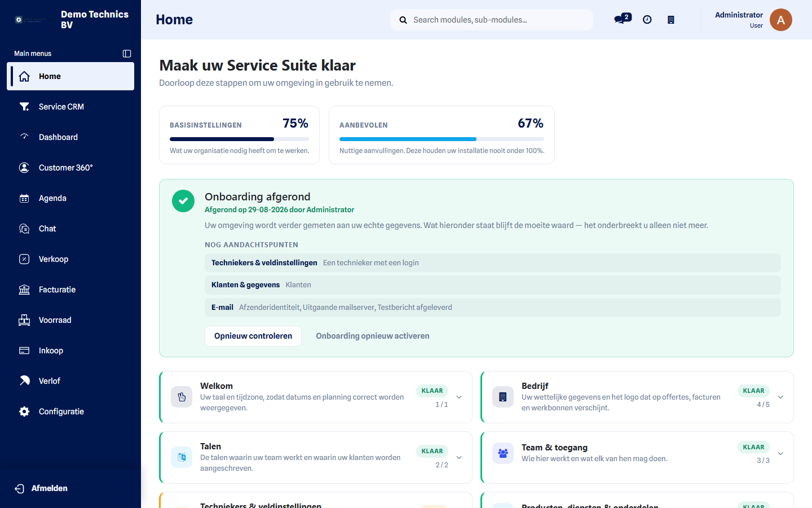Click the KLAAR badge on Talen card
Image resolution: width=812 pixels, height=508 pixels.
click(x=432, y=451)
